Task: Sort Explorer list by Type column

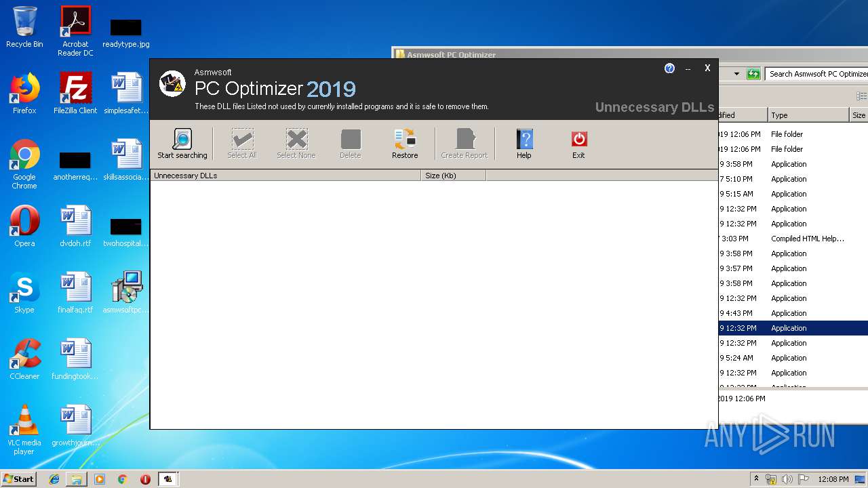Action: (x=808, y=115)
